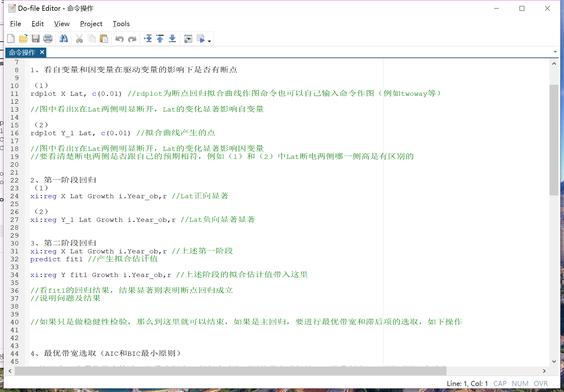Open Find with the binoculars icon
The width and height of the screenshot is (564, 392).
(x=64, y=38)
